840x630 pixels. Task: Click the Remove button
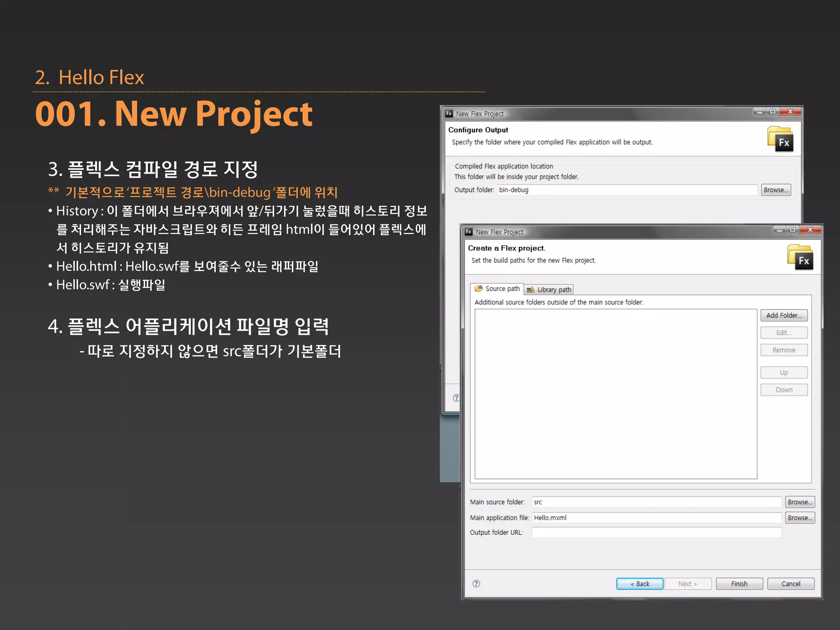[784, 350]
